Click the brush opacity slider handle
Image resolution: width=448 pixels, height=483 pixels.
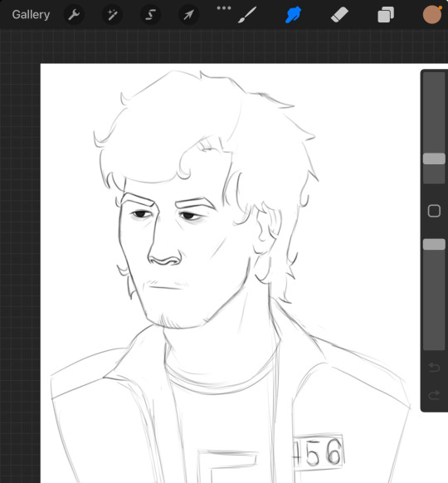434,244
